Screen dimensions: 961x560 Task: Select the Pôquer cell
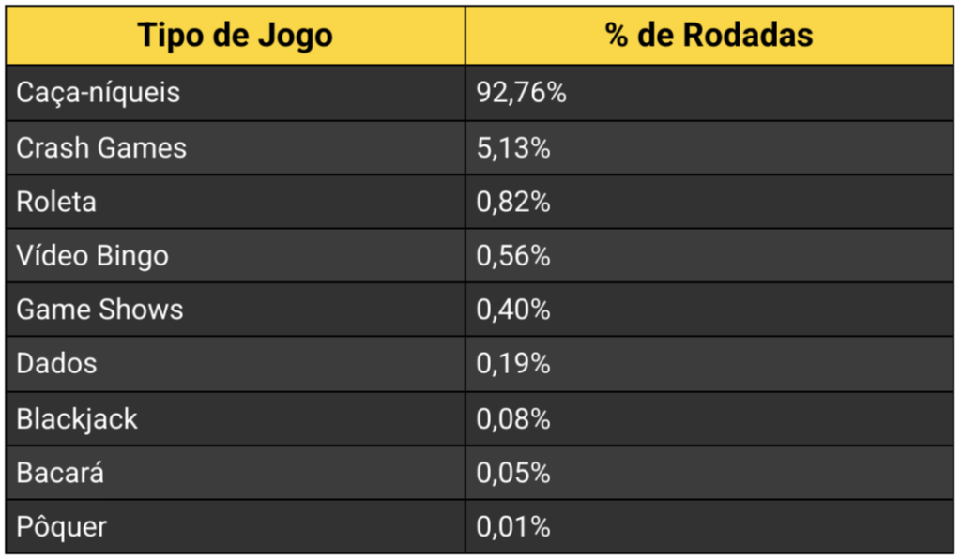click(x=62, y=527)
